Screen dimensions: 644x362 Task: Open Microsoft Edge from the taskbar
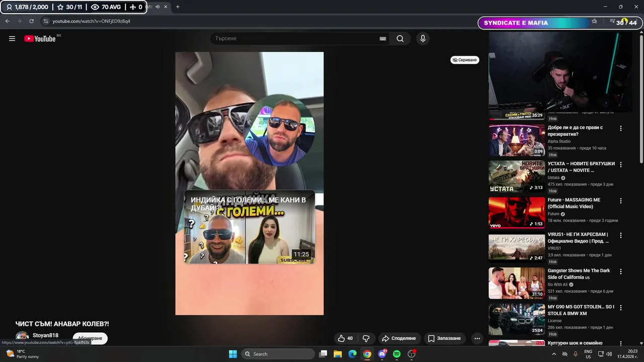pos(353,354)
